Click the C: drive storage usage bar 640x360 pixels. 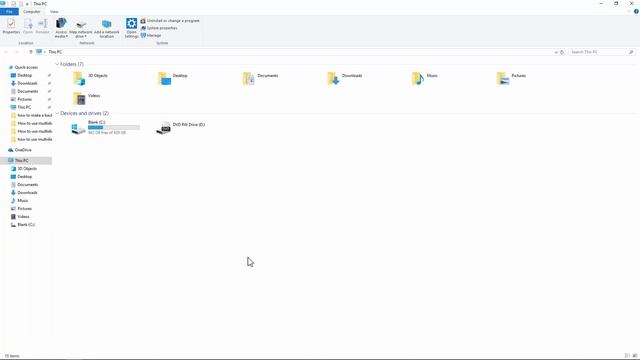click(x=114, y=127)
